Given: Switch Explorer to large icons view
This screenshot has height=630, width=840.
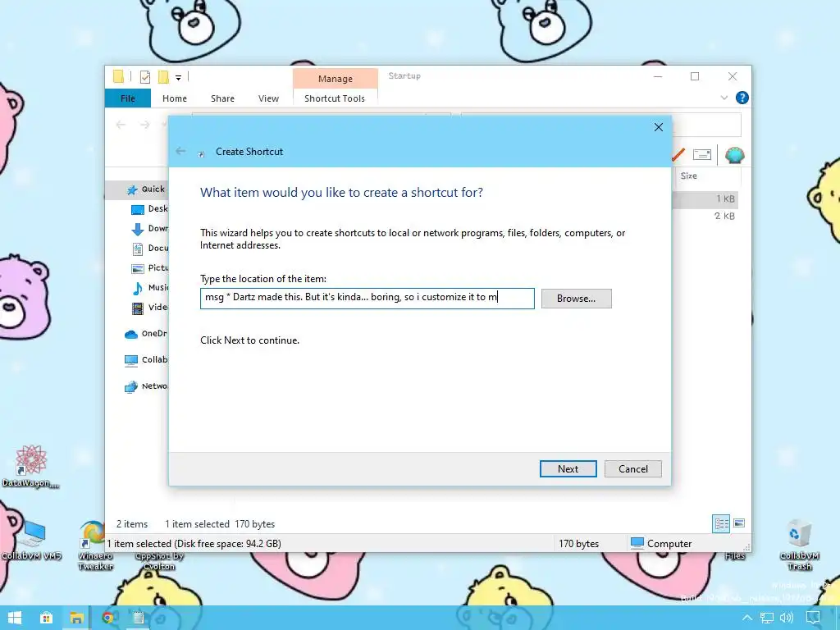Looking at the screenshot, I should 739,523.
